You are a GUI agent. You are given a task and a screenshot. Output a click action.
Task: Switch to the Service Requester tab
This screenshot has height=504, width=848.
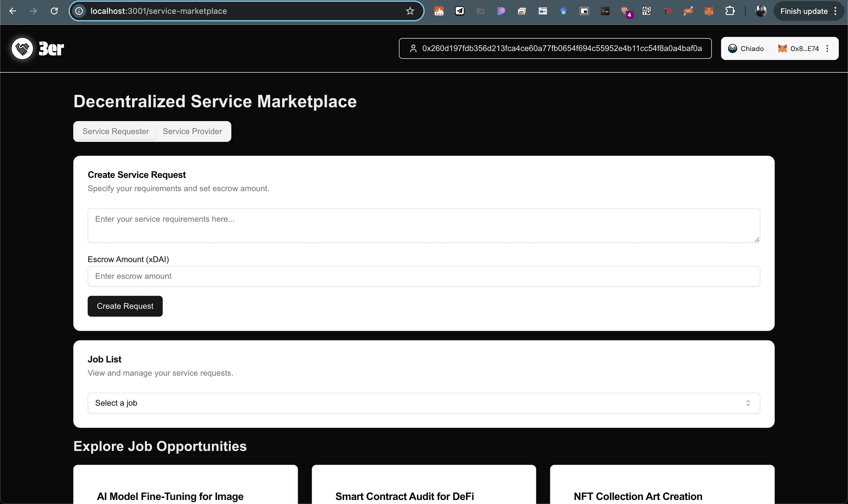115,131
